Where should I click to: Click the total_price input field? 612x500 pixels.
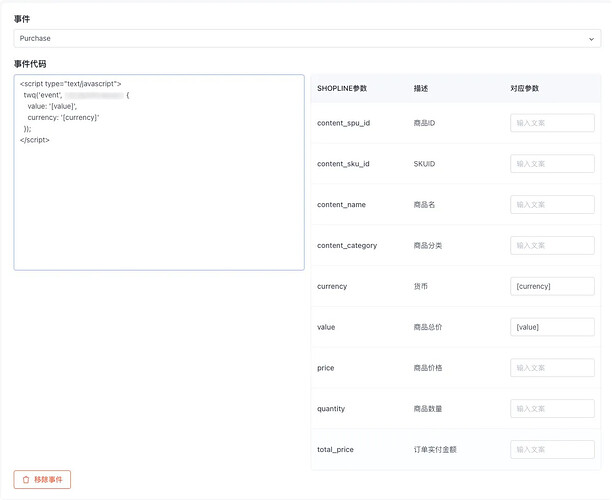(x=552, y=450)
